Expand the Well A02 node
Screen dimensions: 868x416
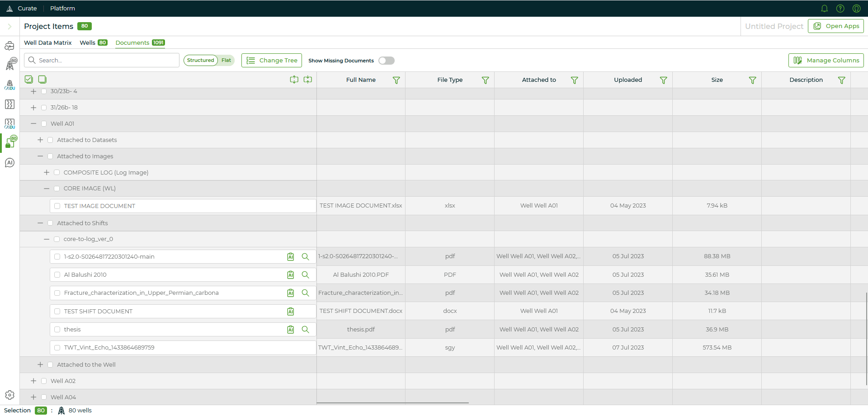33,381
